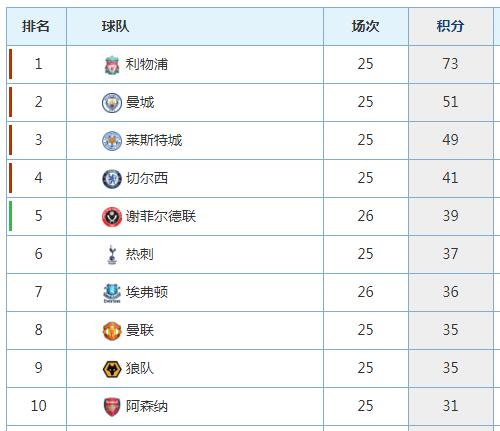Click the Liverpool club crest icon

pyautogui.click(x=112, y=65)
